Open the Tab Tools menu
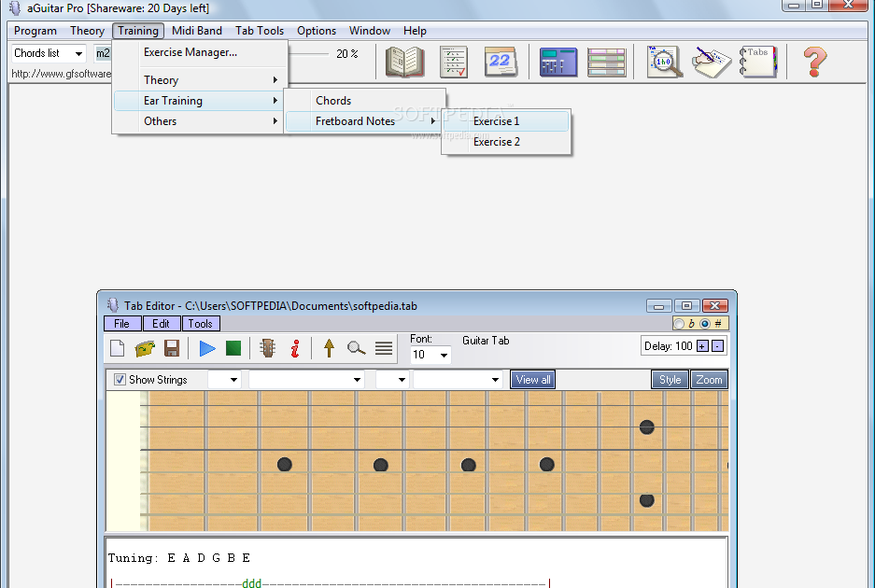Screen dimensions: 875x588 tap(260, 31)
